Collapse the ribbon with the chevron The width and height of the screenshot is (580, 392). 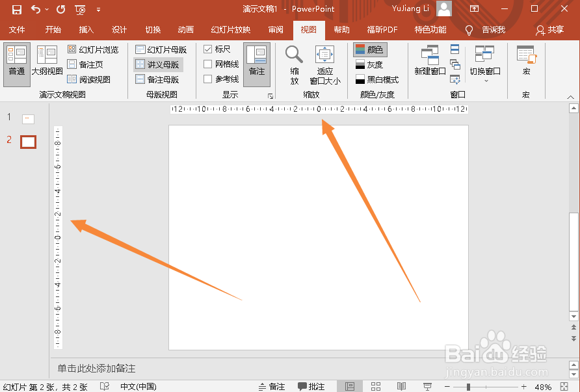[570, 97]
